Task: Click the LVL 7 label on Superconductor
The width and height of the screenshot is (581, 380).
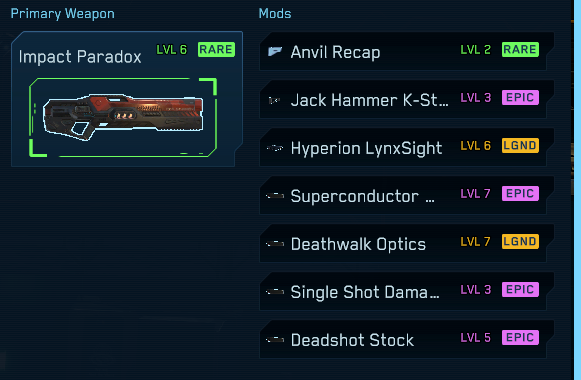Action: tap(475, 193)
